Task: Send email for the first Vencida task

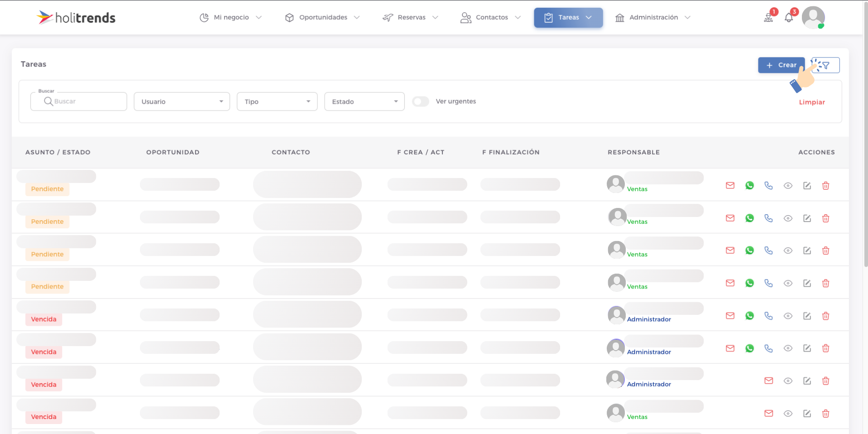Action: click(730, 315)
